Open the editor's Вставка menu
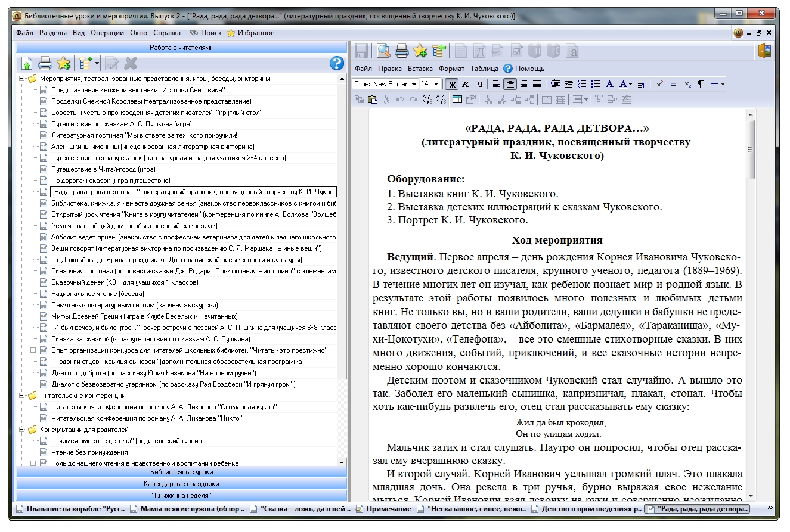Viewport: 790px width, 532px height. [x=420, y=69]
